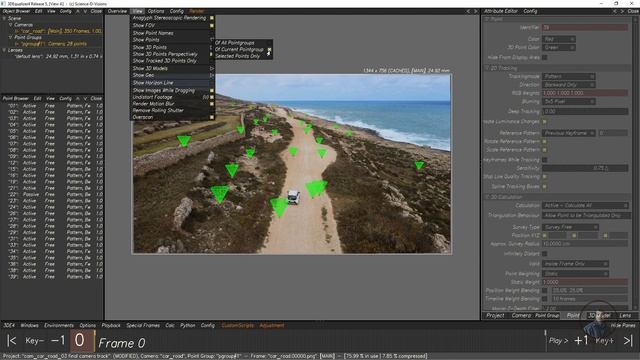Screen dimensions: 640x360
Task: Open Playback menu in bottom bar
Action: (x=111, y=325)
